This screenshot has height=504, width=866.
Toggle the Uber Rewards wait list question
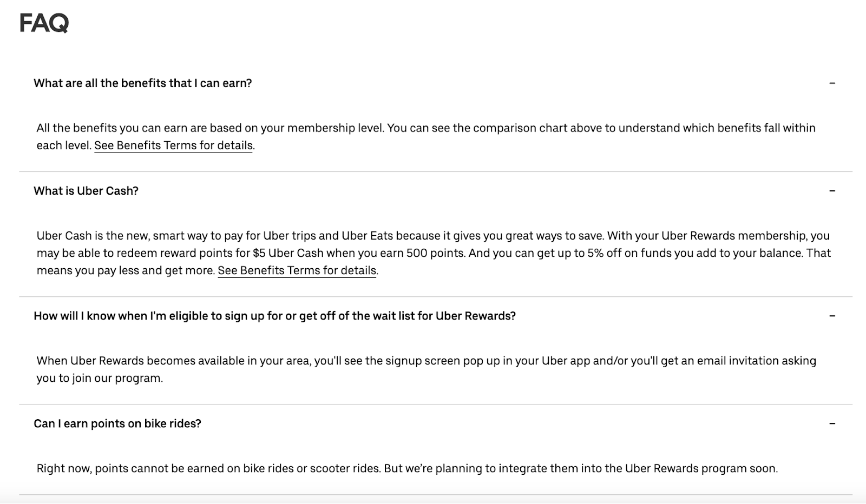[274, 316]
